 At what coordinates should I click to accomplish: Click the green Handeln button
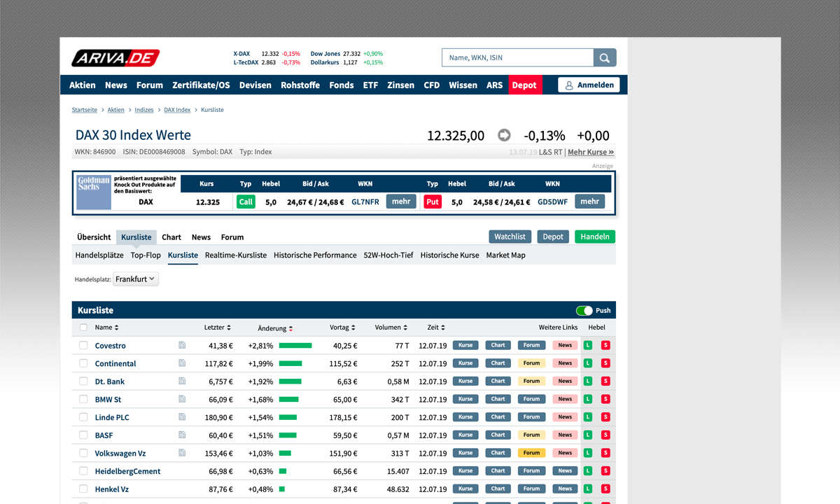[595, 237]
